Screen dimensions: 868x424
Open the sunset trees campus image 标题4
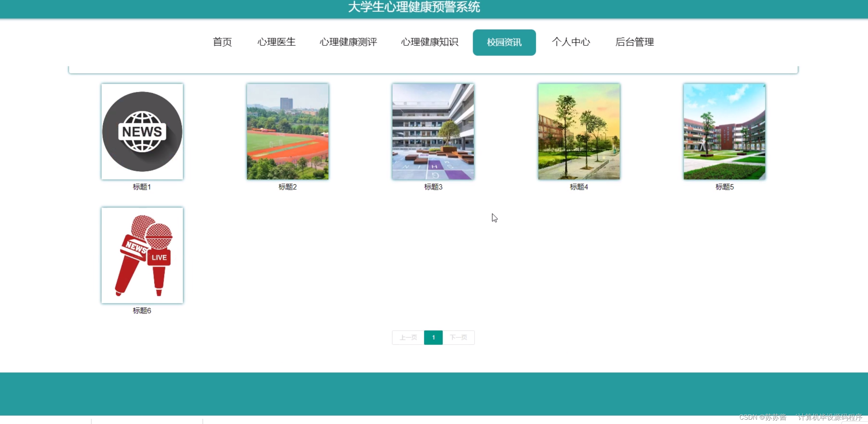(x=579, y=131)
